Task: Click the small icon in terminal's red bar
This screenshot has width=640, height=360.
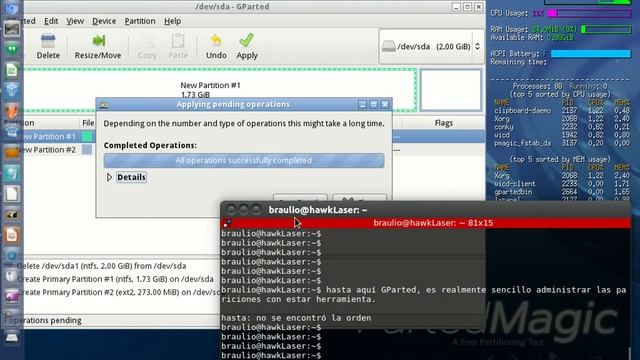Action: click(227, 223)
